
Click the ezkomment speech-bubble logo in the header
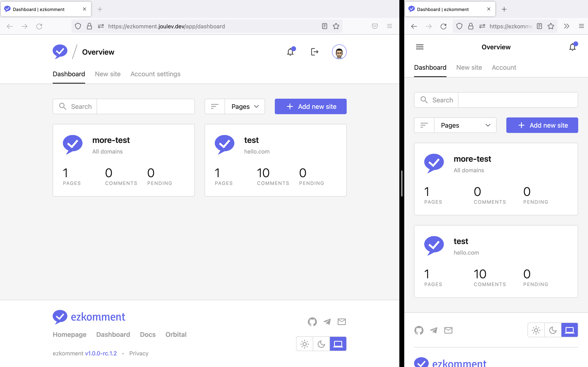(60, 51)
